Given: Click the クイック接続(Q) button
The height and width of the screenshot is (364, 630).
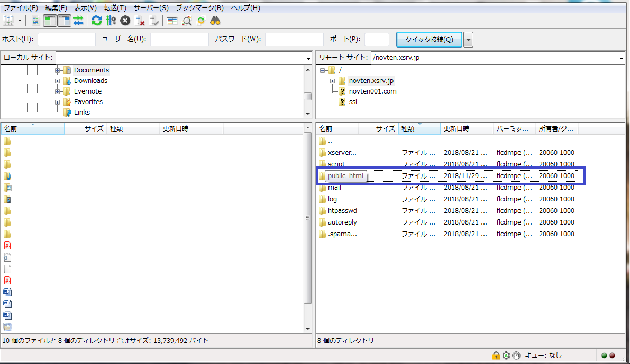Looking at the screenshot, I should pos(429,40).
